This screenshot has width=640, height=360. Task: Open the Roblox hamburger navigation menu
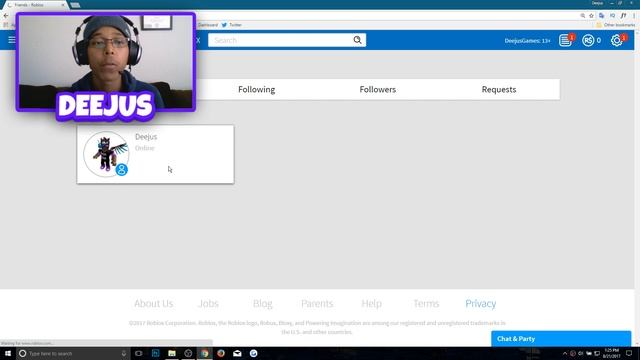pyautogui.click(x=12, y=40)
